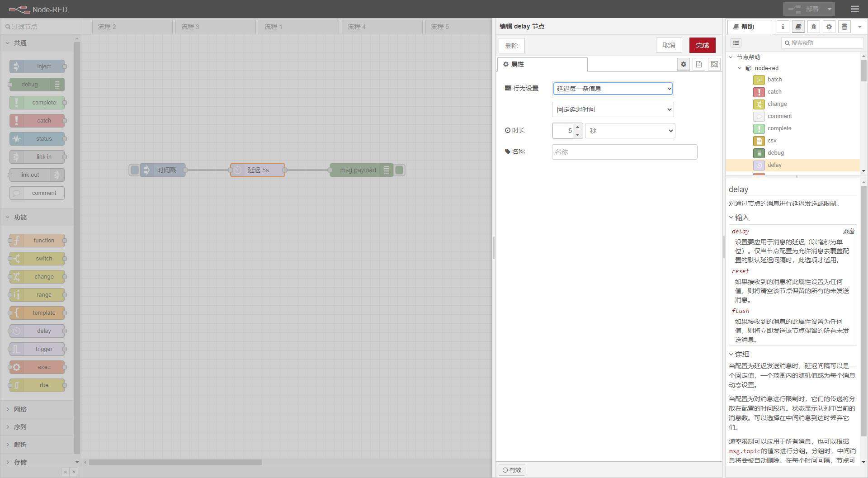Viewport: 868px width, 478px height.
Task: Switch to 流程 5 tab
Action: 458,27
